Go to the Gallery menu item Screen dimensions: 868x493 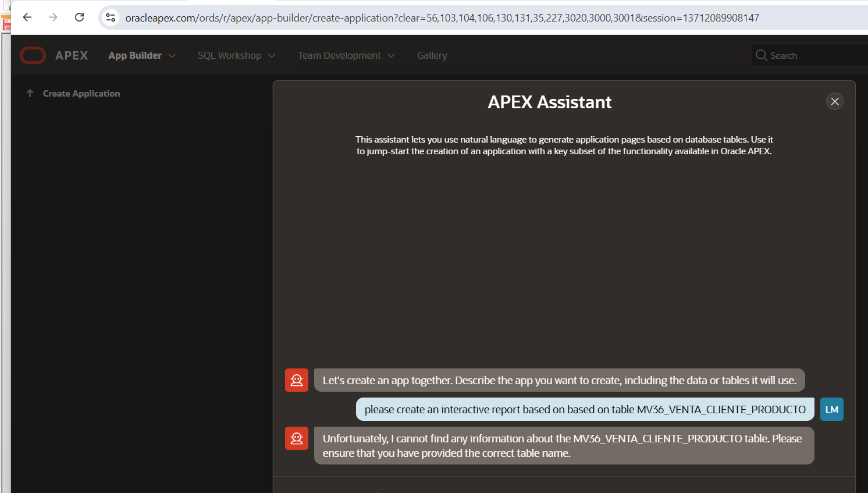432,55
